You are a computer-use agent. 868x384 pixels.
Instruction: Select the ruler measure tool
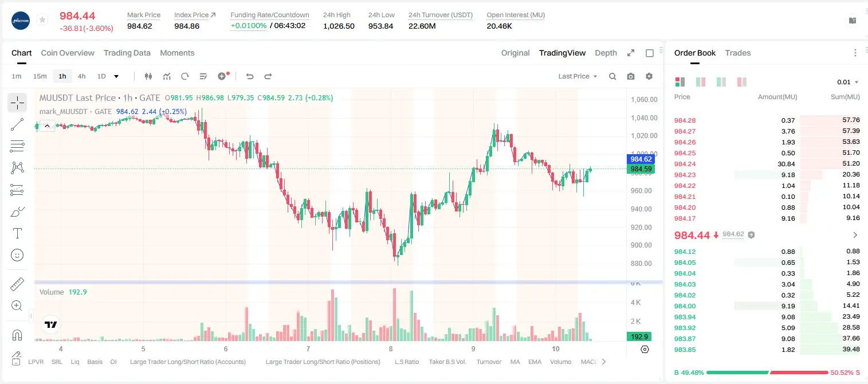(x=17, y=284)
